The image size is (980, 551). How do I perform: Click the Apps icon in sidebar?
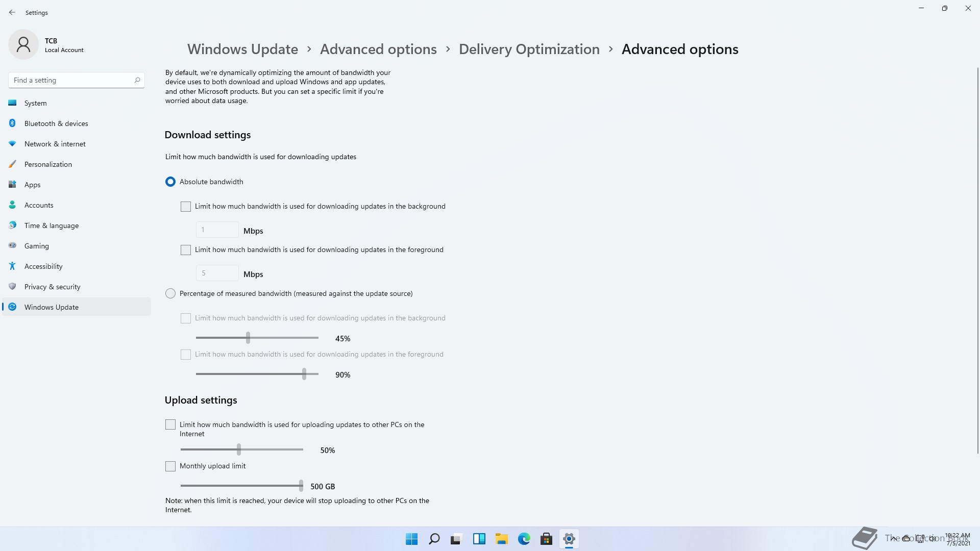[x=12, y=184]
